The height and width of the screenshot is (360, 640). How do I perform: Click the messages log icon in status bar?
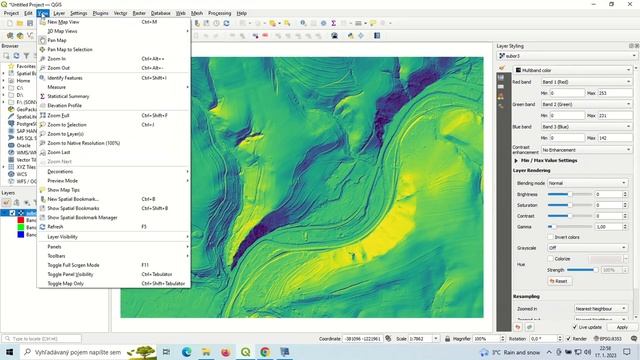[x=634, y=339]
